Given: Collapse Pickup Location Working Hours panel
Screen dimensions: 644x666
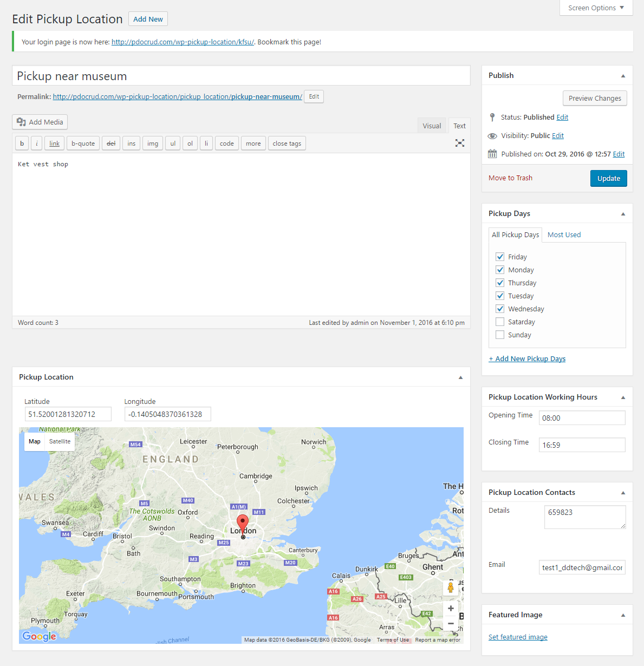Looking at the screenshot, I should click(623, 397).
